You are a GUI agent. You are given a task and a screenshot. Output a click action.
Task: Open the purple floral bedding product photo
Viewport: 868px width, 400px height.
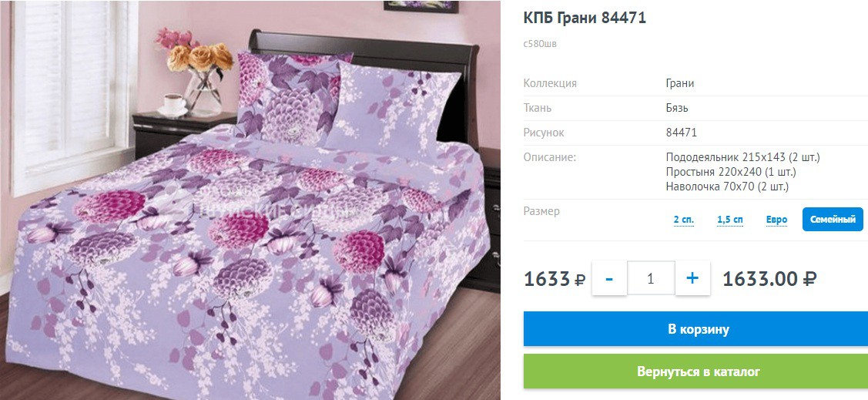(250, 200)
